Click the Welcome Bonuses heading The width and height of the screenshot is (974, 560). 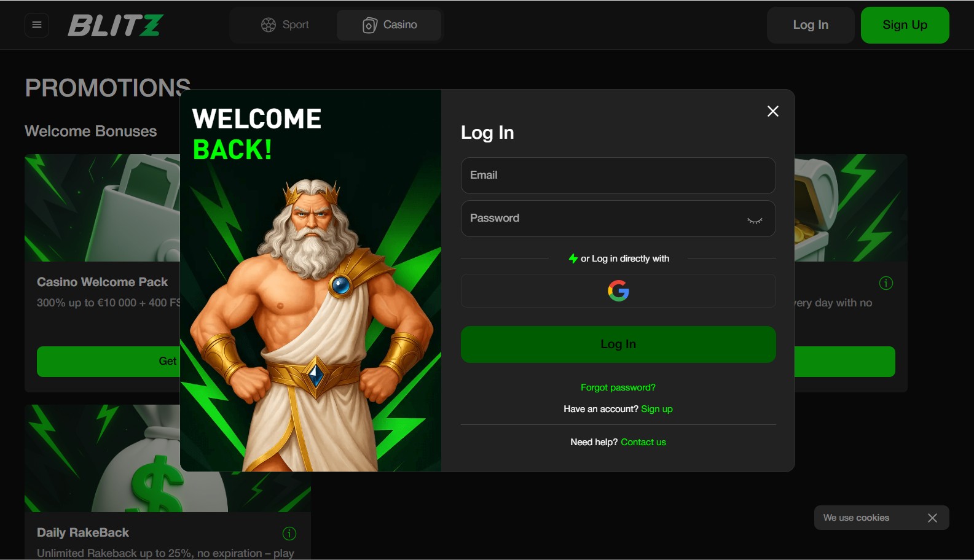(91, 131)
